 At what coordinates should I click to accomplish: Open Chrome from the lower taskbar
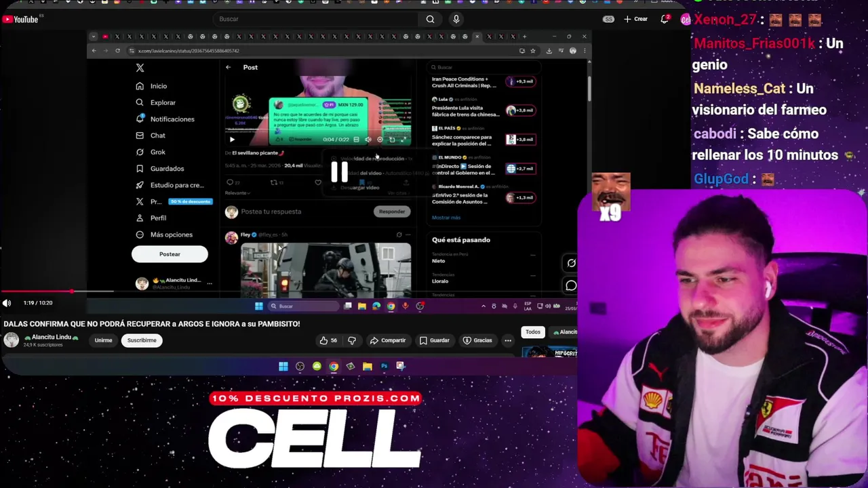pos(334,366)
